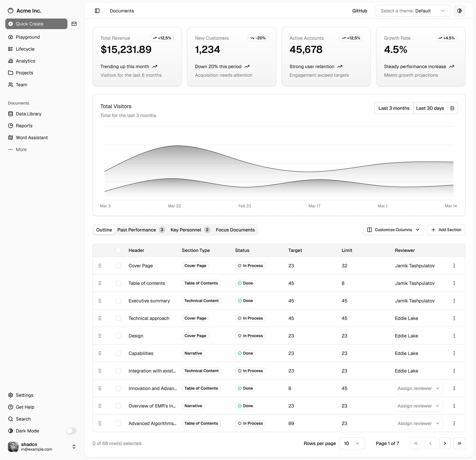The width and height of the screenshot is (476, 460).
Task: Go to the next table page
Action: [x=445, y=443]
